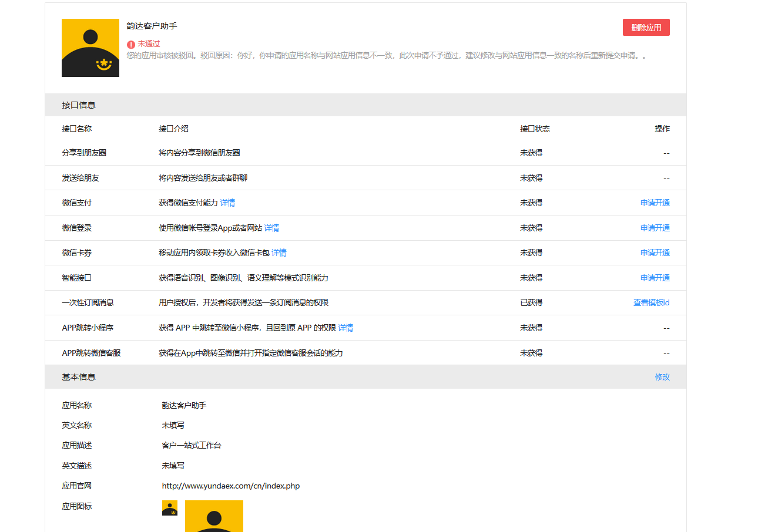This screenshot has height=532, width=758.
Task: Apply to enable 微信登录 interface
Action: (655, 228)
